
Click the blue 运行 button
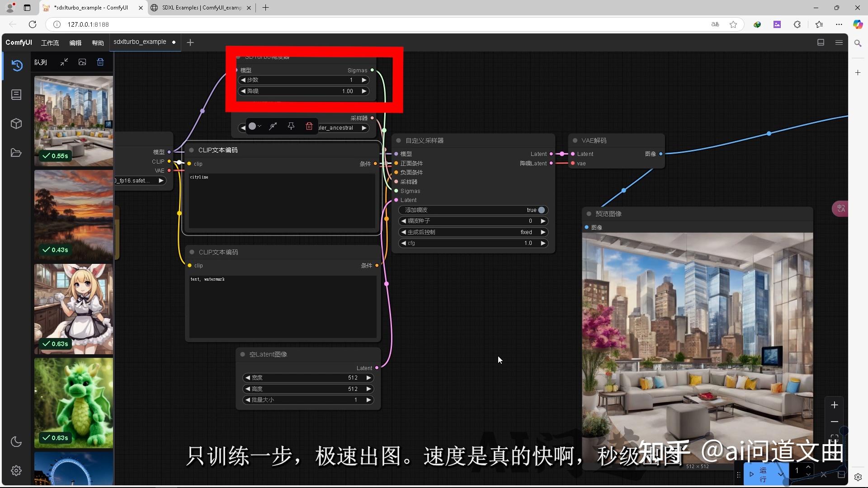point(762,474)
